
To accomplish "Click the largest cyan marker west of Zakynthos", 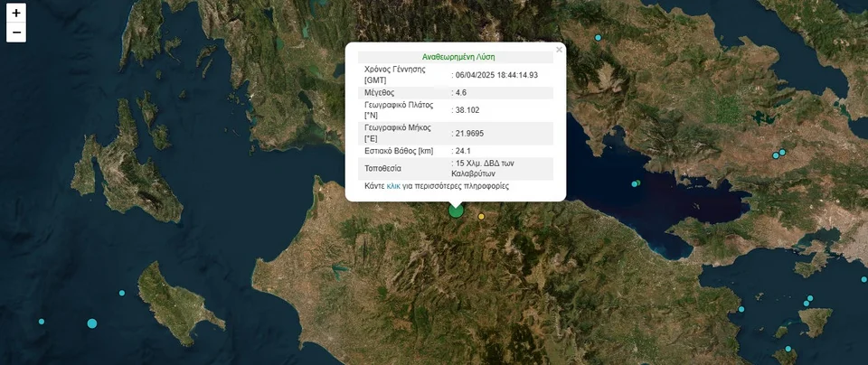I will [x=92, y=323].
